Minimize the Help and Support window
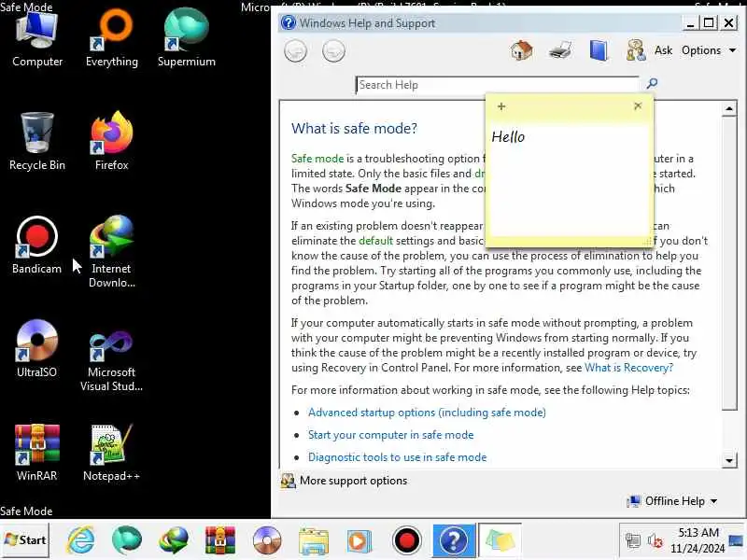The image size is (747, 560). (690, 22)
